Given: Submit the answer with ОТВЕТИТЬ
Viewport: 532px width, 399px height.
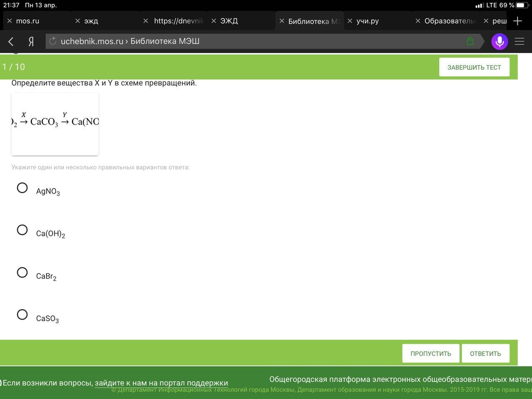Looking at the screenshot, I should point(485,353).
